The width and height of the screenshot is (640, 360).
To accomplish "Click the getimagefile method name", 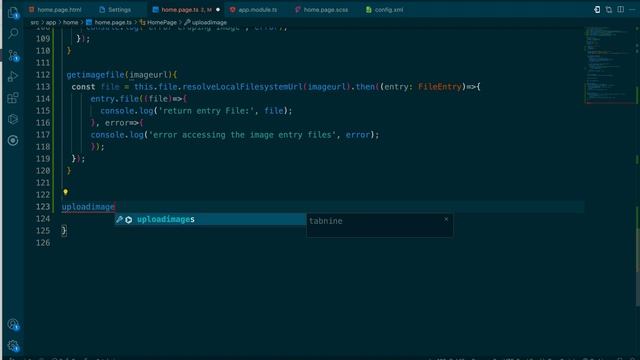I will click(95, 75).
